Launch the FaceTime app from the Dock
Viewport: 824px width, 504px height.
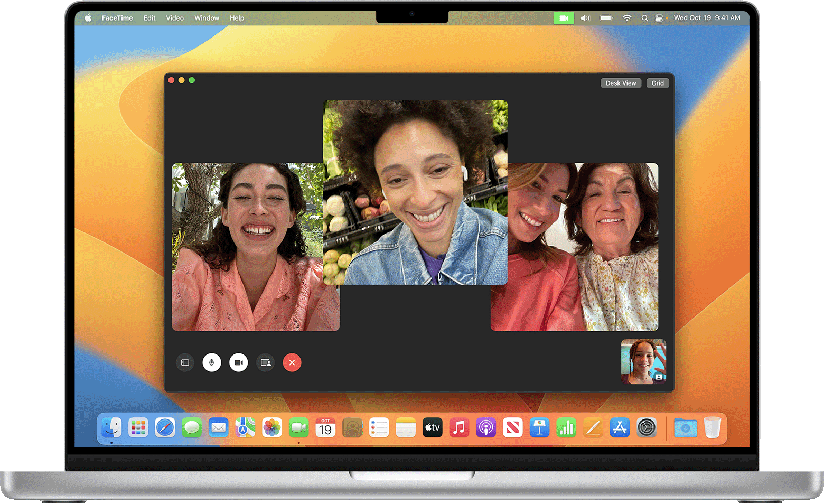tap(299, 427)
